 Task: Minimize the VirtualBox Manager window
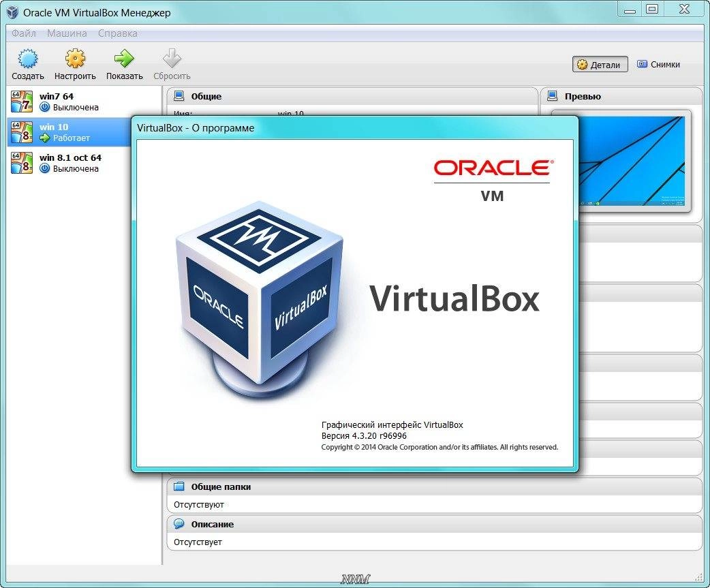point(630,10)
